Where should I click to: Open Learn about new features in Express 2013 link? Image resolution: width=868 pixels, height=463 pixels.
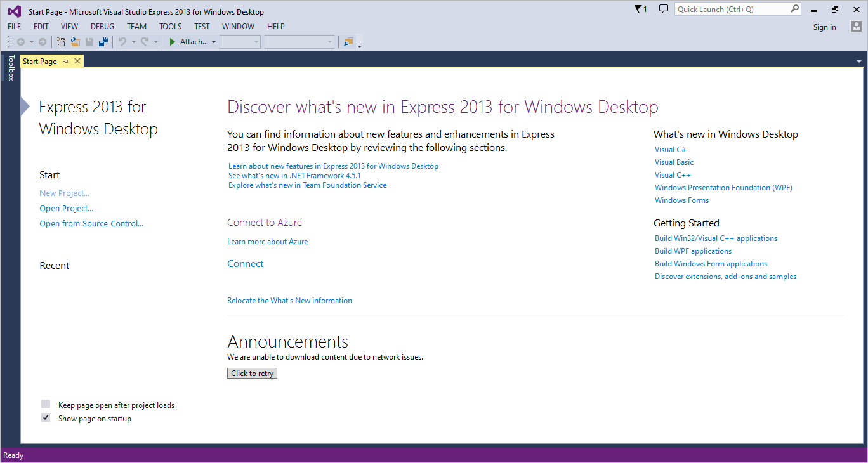334,166
